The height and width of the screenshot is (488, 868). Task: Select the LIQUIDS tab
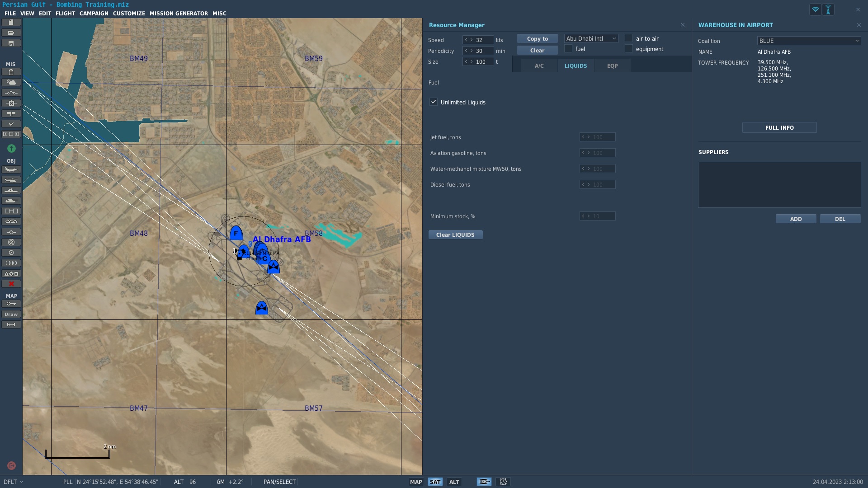576,66
